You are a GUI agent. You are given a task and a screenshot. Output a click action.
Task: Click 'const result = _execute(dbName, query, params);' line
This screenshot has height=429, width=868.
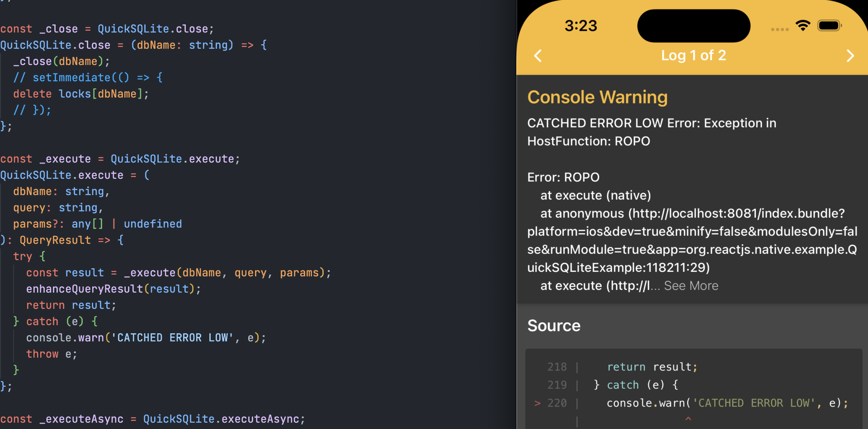tap(179, 273)
